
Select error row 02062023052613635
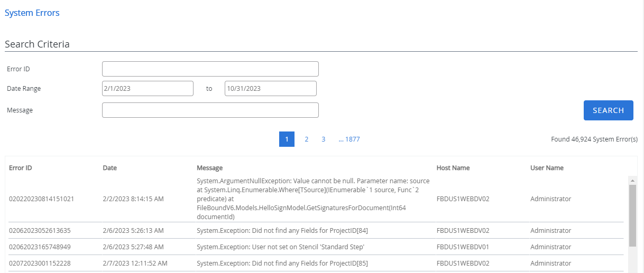tap(40, 231)
